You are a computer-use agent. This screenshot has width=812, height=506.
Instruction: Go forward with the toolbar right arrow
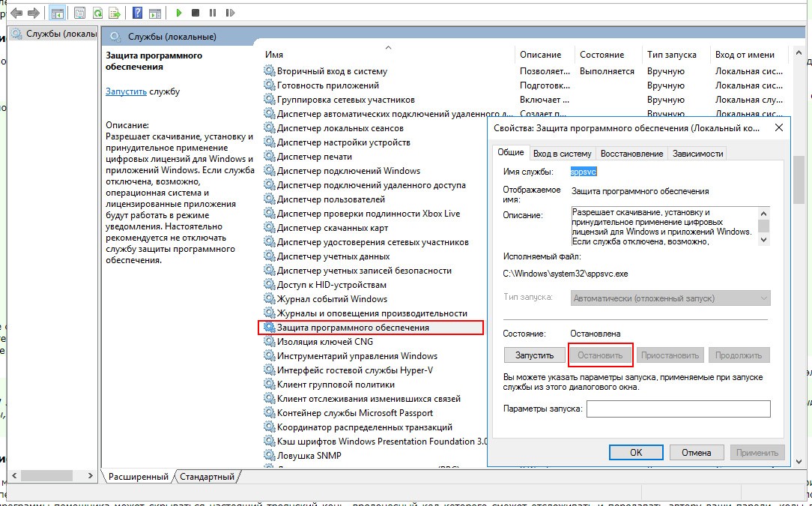click(34, 13)
